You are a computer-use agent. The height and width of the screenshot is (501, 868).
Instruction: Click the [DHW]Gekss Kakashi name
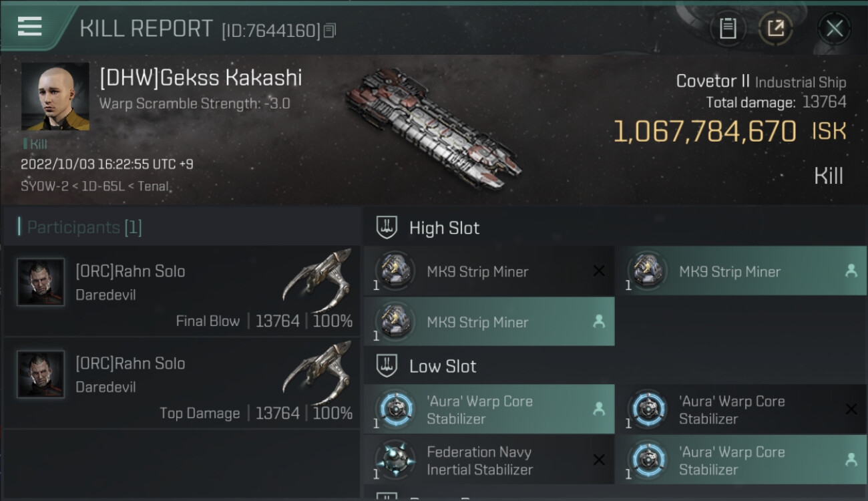[200, 78]
